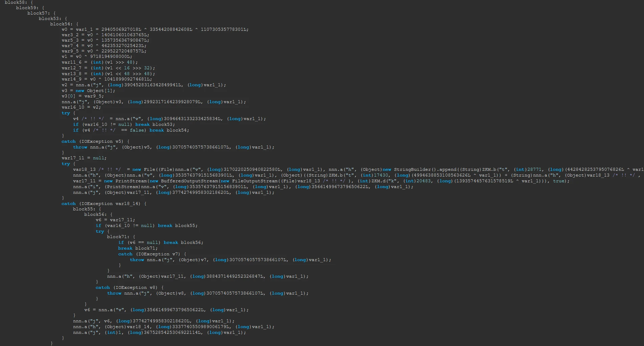Screen dimensions: 644x346
Task: Click the 'nnn.a("j", v6,' line
Action: (x=154, y=321)
